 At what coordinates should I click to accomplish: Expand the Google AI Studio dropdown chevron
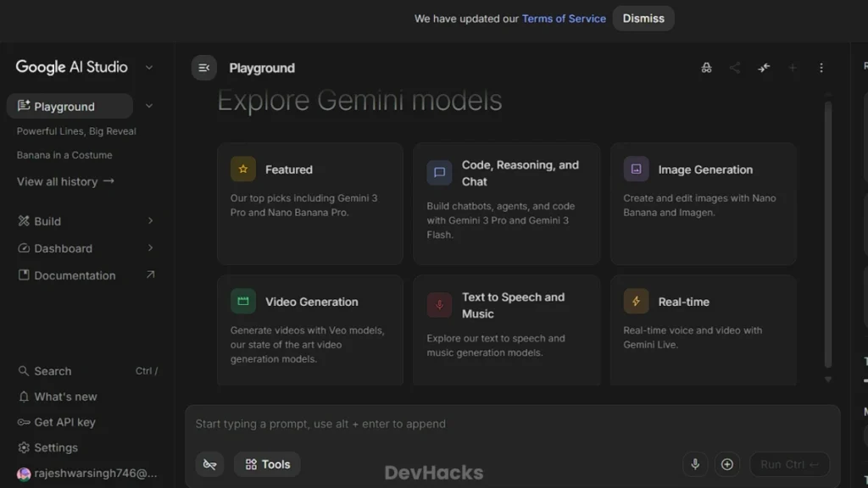(x=149, y=68)
